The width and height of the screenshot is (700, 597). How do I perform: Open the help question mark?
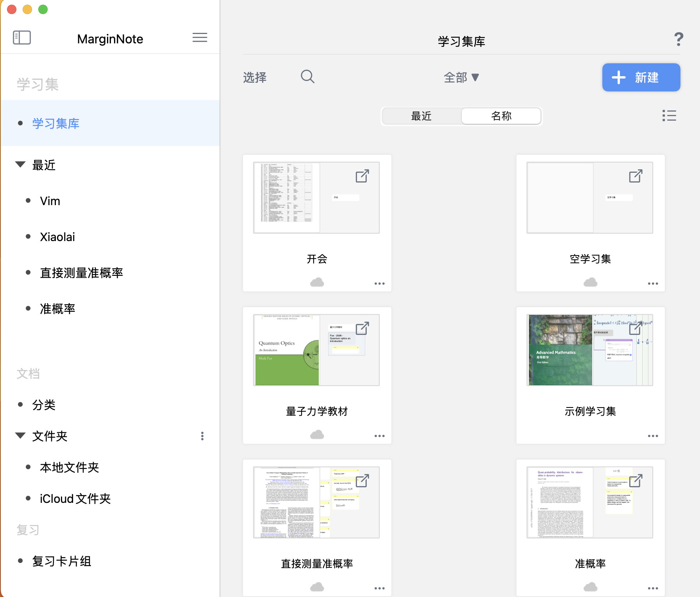[x=679, y=39]
